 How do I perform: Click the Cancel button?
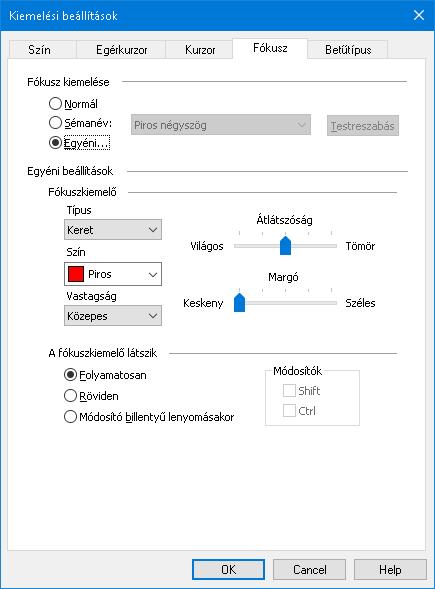(310, 569)
